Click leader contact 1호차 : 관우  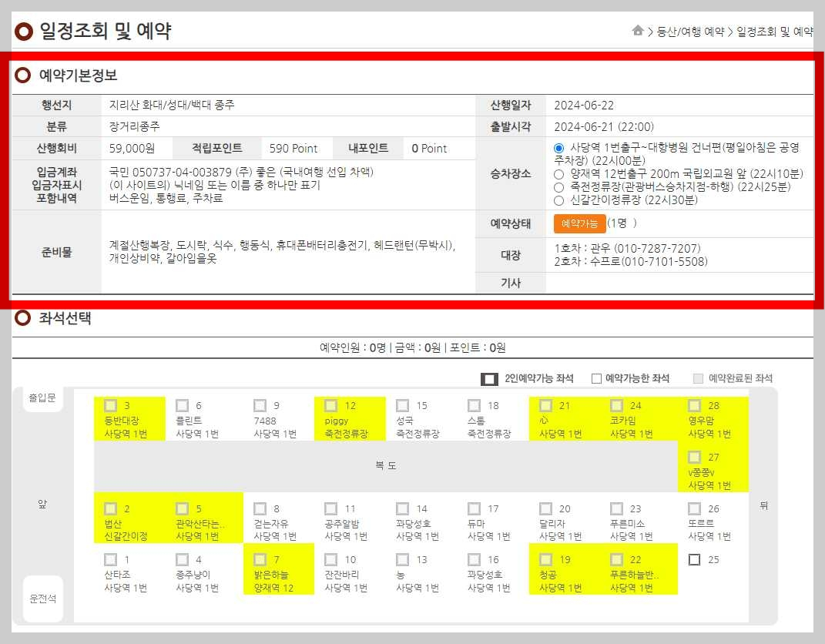coord(627,248)
